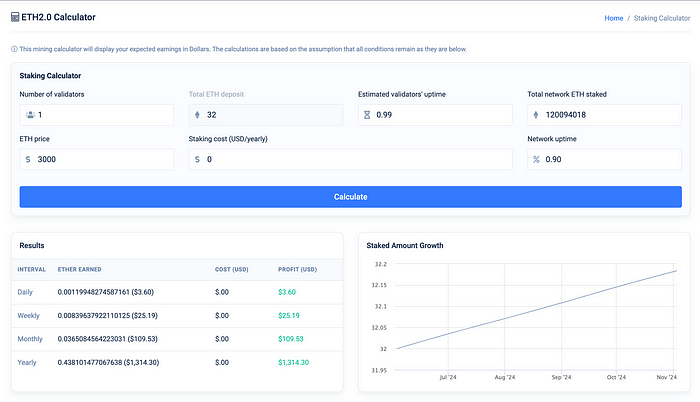Screen dimensions: 700x402
Task: Click the dollar icon in Staking cost field
Action: 197,159
